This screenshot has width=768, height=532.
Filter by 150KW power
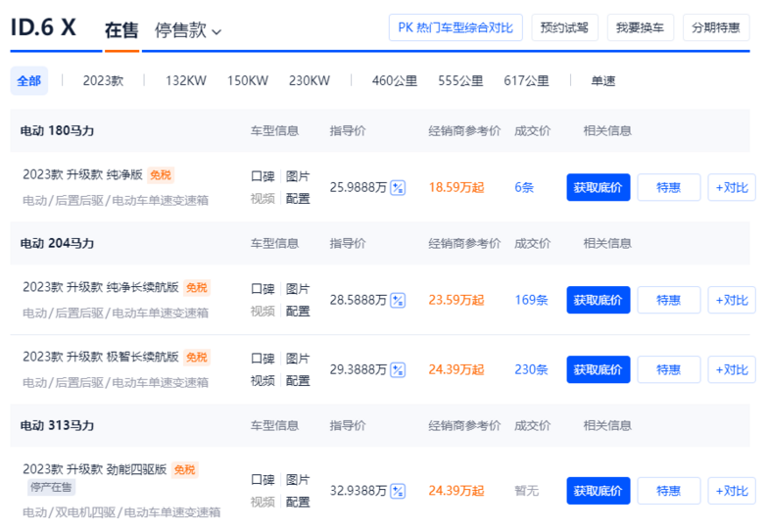click(x=248, y=80)
